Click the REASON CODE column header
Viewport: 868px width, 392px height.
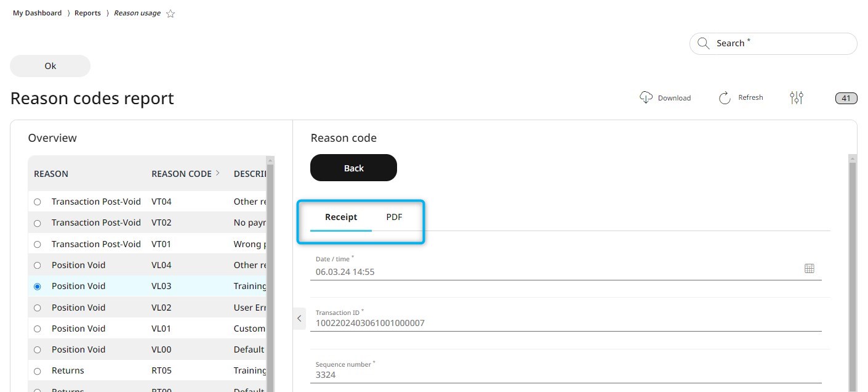(182, 174)
